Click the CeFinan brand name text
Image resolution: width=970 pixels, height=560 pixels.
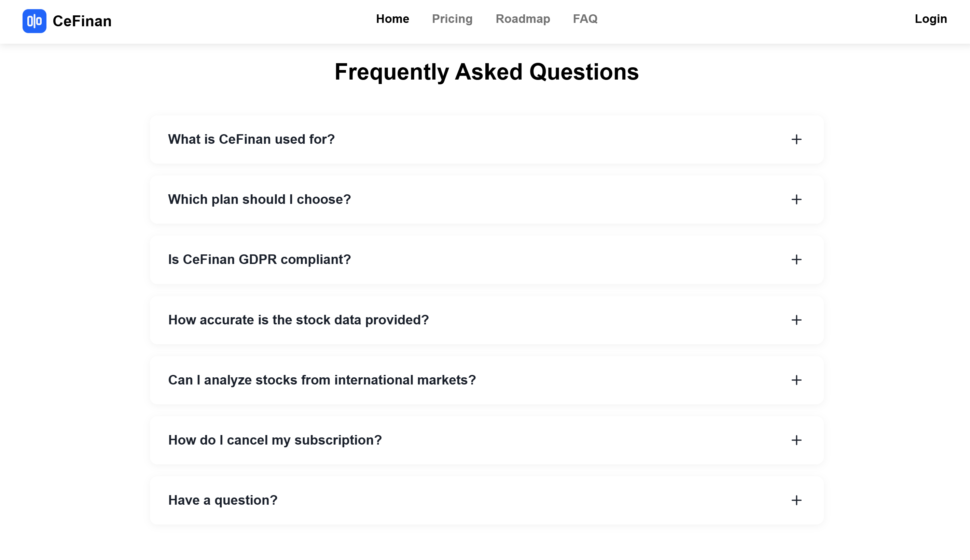(82, 21)
